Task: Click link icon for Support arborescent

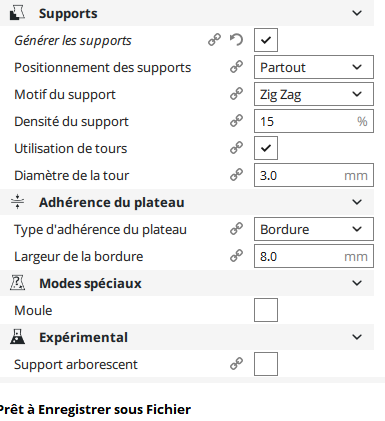Action: point(236,364)
